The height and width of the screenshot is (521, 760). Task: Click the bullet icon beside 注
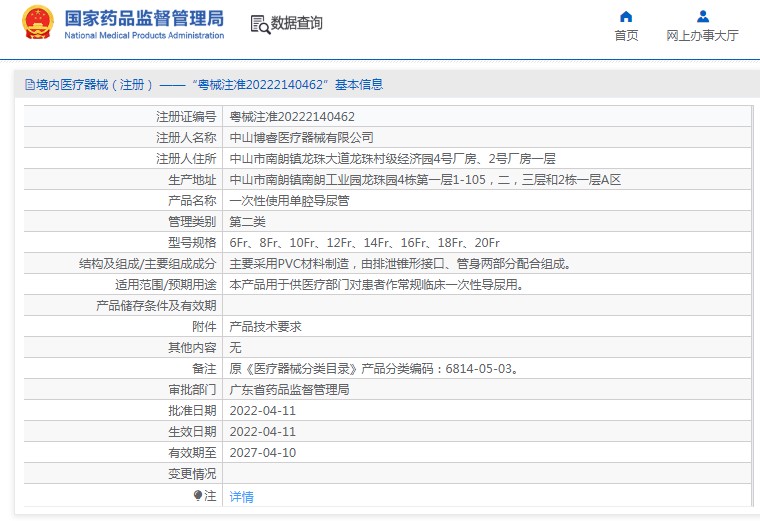197,496
